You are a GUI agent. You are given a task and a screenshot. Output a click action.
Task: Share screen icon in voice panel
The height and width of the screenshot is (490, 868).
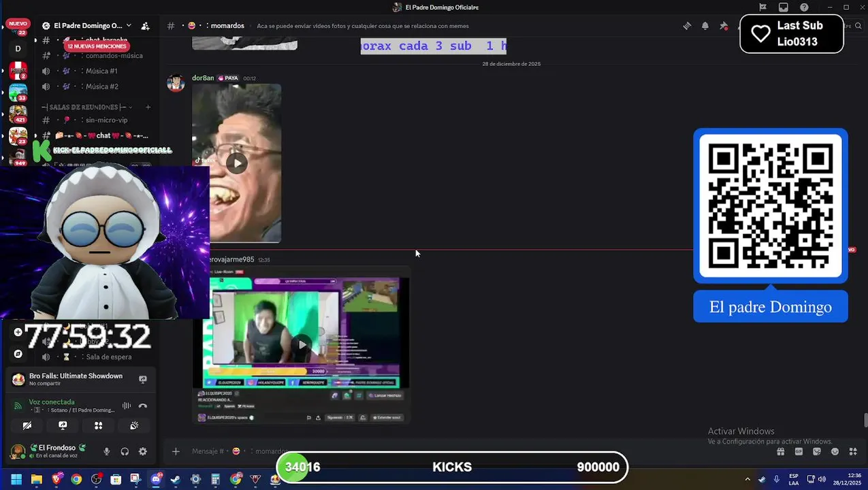pos(63,425)
